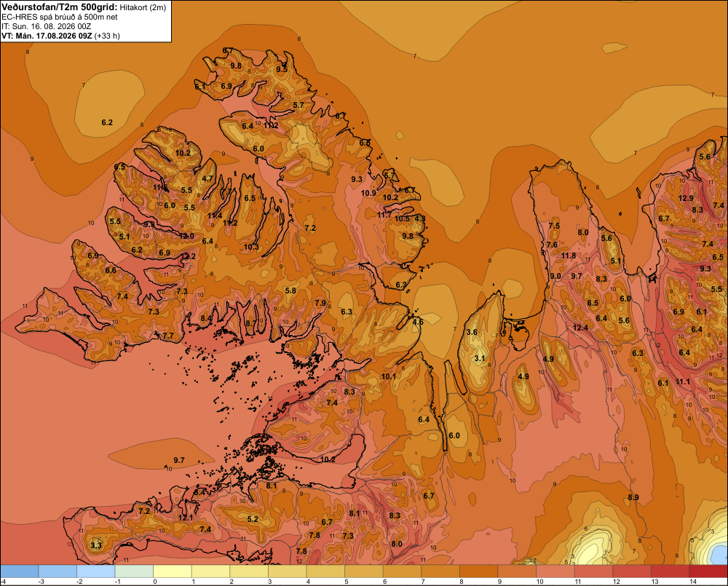Click the IT initial time line
Screen dimensions: 728x586
(x=53, y=26)
